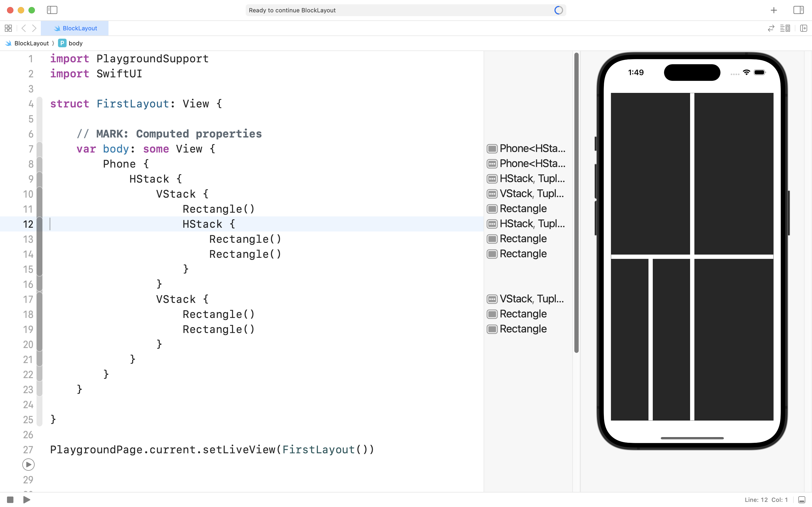Open BlockLayout breadcrumb in jump bar
The width and height of the screenshot is (812, 507).
[x=31, y=43]
